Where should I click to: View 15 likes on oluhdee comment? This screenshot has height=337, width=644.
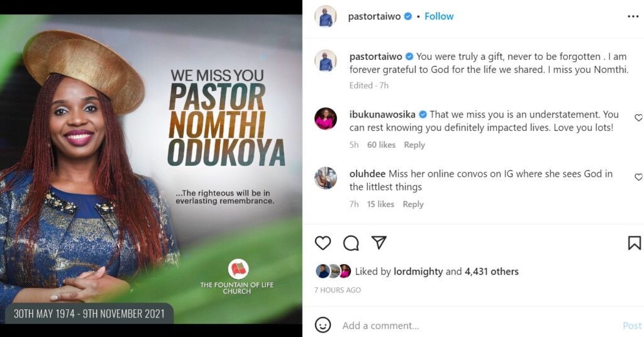point(380,204)
